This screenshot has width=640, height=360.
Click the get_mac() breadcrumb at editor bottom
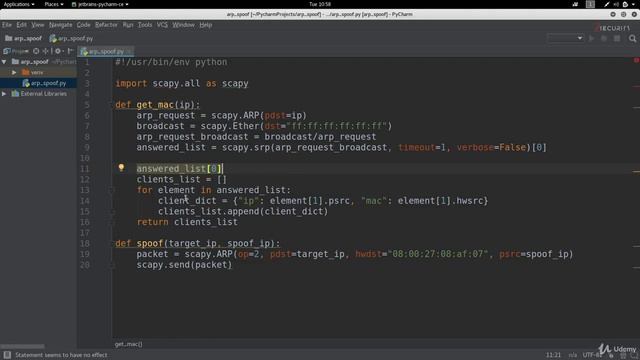pyautogui.click(x=129, y=344)
